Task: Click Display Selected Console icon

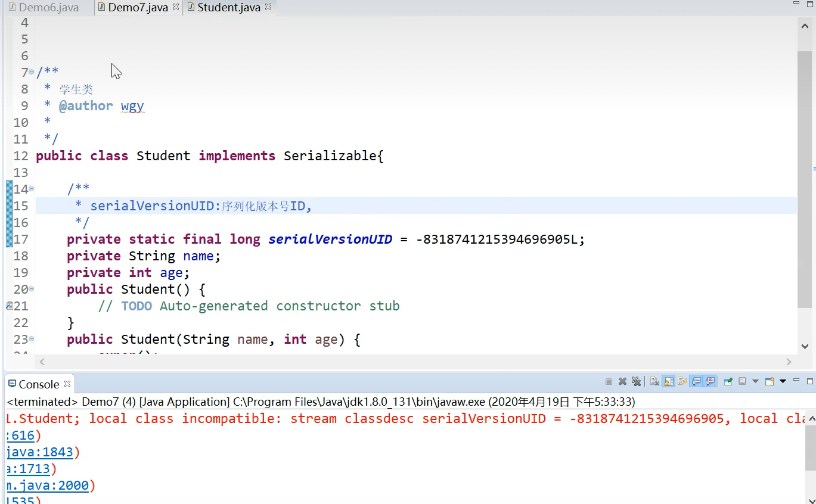Action: [743, 381]
